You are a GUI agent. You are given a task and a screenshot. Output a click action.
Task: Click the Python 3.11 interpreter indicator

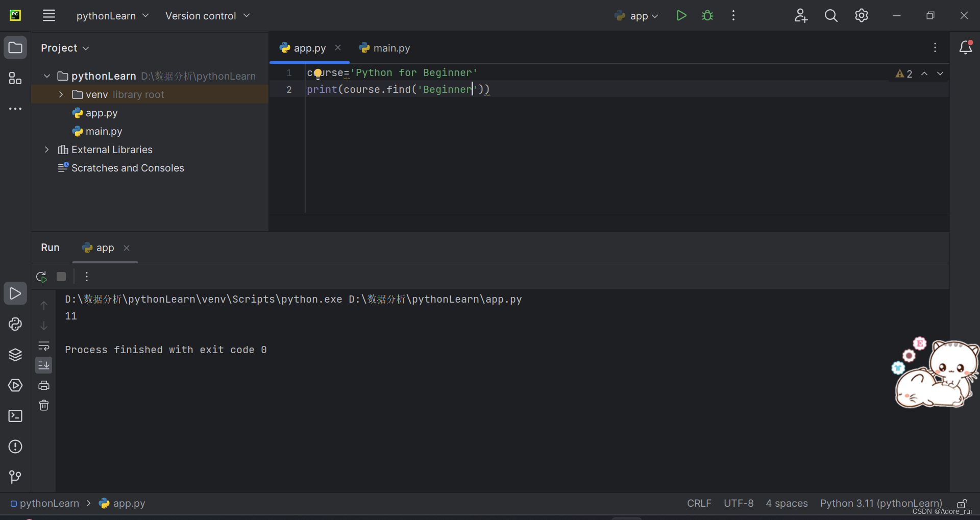tap(880, 504)
